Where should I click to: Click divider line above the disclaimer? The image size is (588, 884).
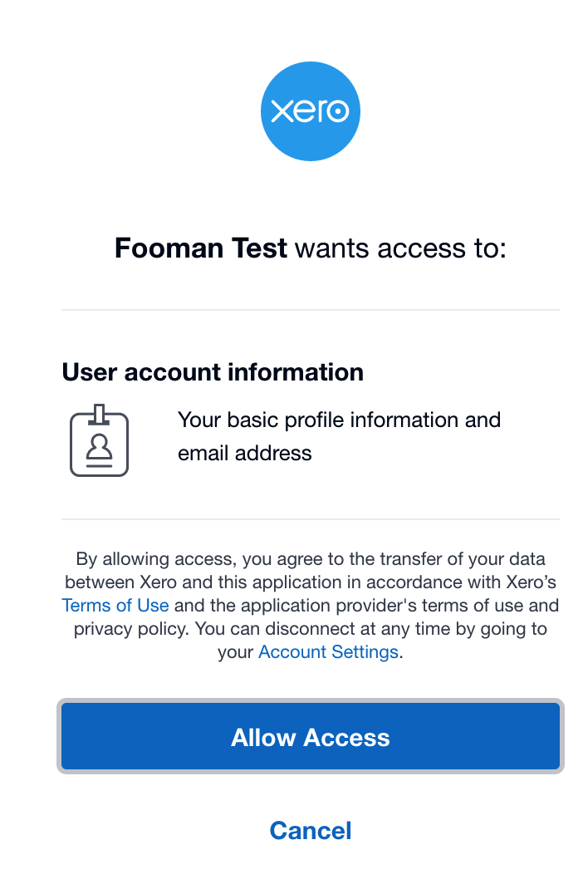pos(310,519)
